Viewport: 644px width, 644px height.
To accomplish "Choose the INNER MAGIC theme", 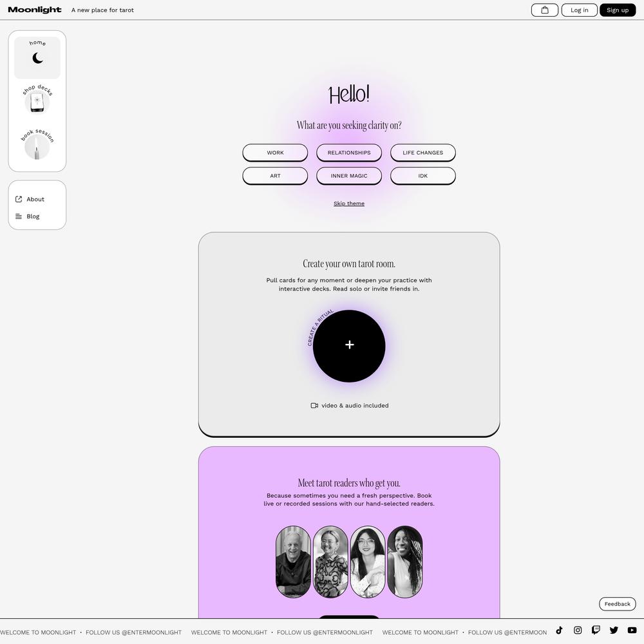I will 349,176.
